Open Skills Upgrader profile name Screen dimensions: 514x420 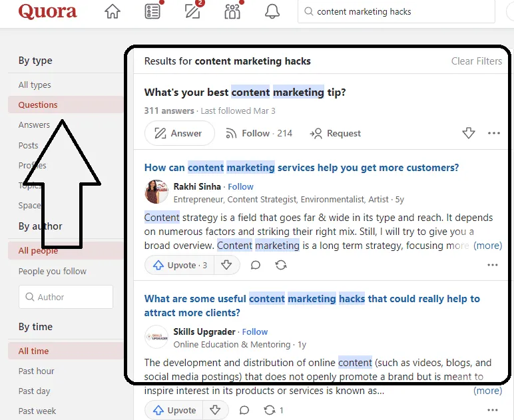(x=204, y=332)
